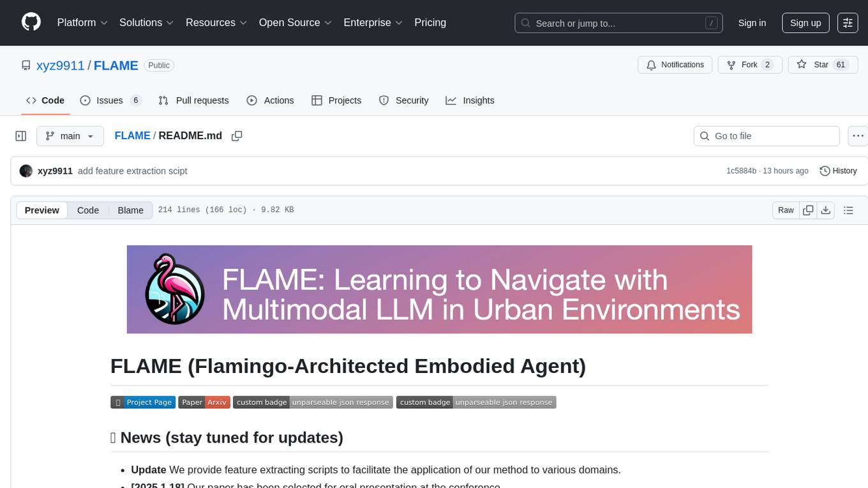Go to the Pricing page
Image resolution: width=868 pixels, height=488 pixels.
(430, 22)
